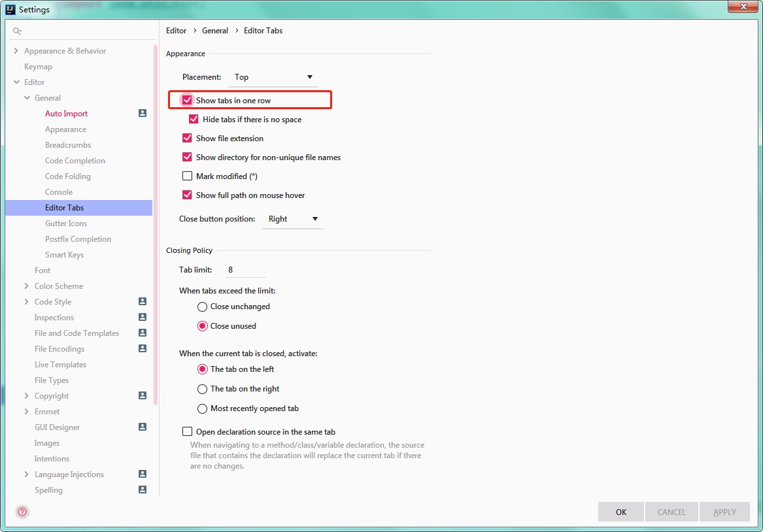The height and width of the screenshot is (532, 763).
Task: Collapse the General tree node
Action: pos(27,98)
